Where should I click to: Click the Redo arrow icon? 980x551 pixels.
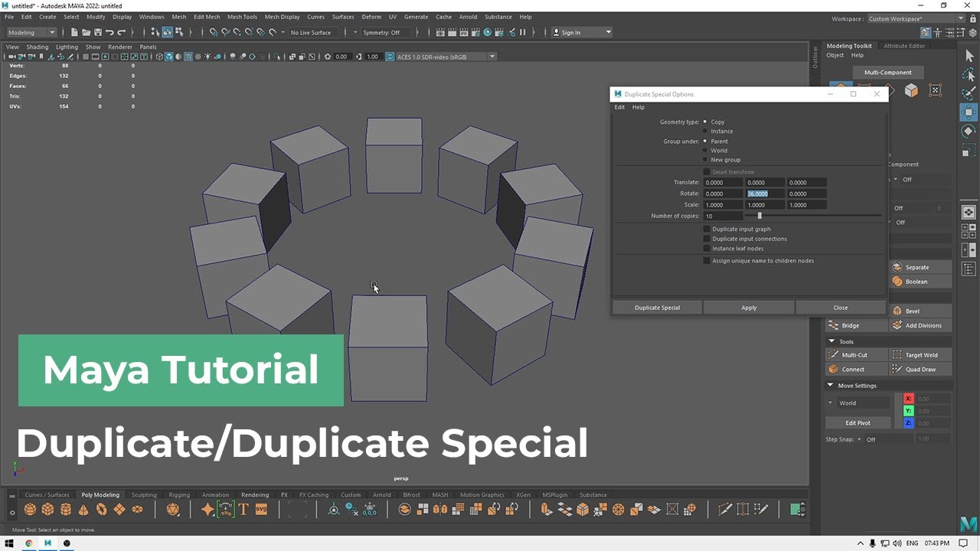point(122,32)
